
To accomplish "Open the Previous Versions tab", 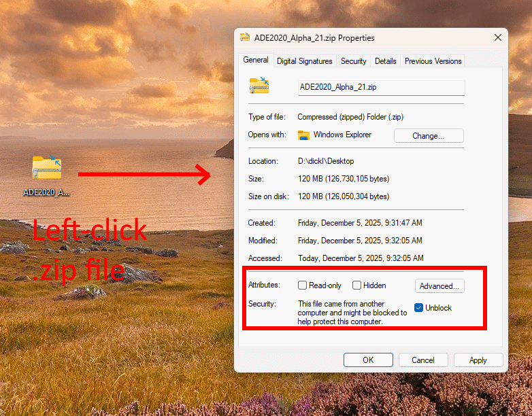I will point(433,61).
